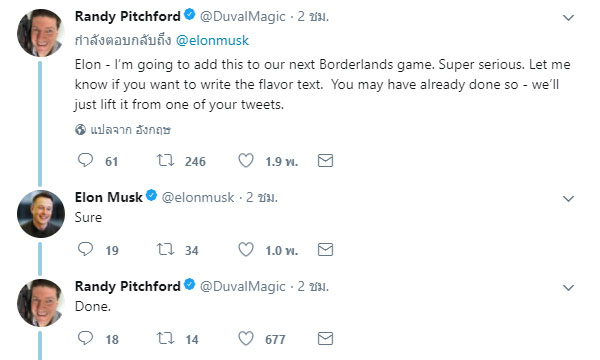This screenshot has width=600, height=360.
Task: Message the Done. tweet using envelope icon
Action: click(325, 339)
